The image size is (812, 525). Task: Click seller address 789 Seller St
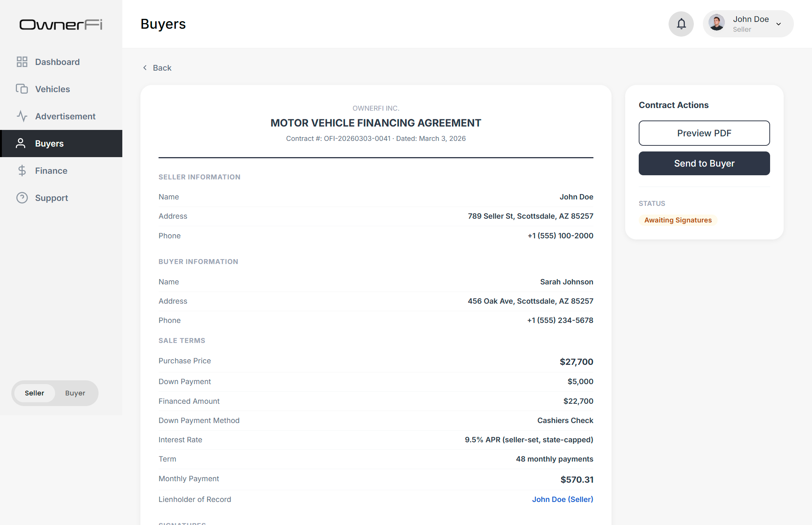pyautogui.click(x=530, y=216)
